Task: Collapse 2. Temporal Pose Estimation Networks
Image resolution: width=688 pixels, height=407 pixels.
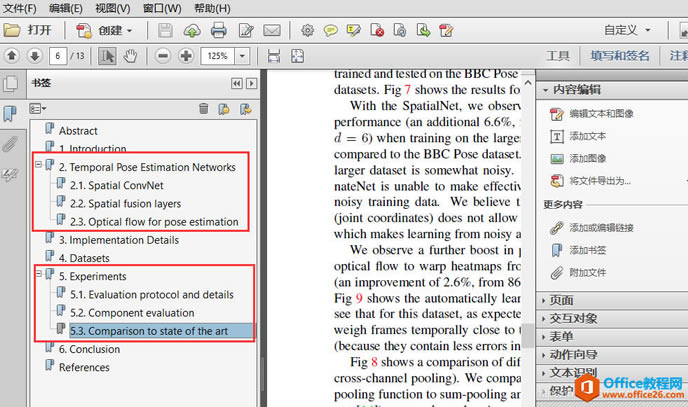Action: click(x=39, y=164)
